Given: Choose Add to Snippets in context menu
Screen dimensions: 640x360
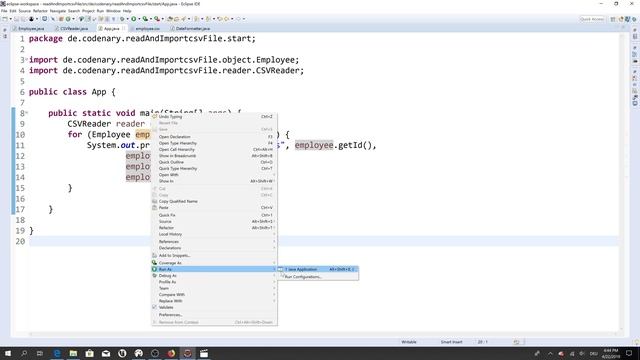Looking at the screenshot, I should pos(214,256).
